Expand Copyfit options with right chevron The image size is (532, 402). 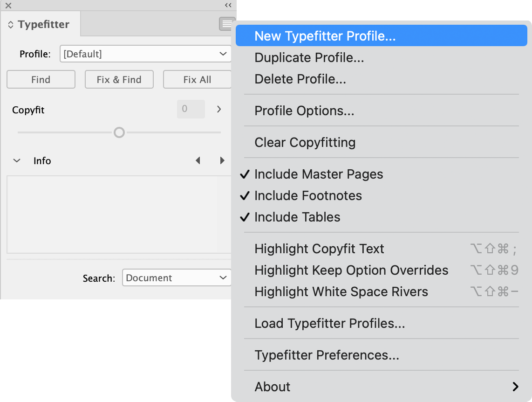(219, 109)
